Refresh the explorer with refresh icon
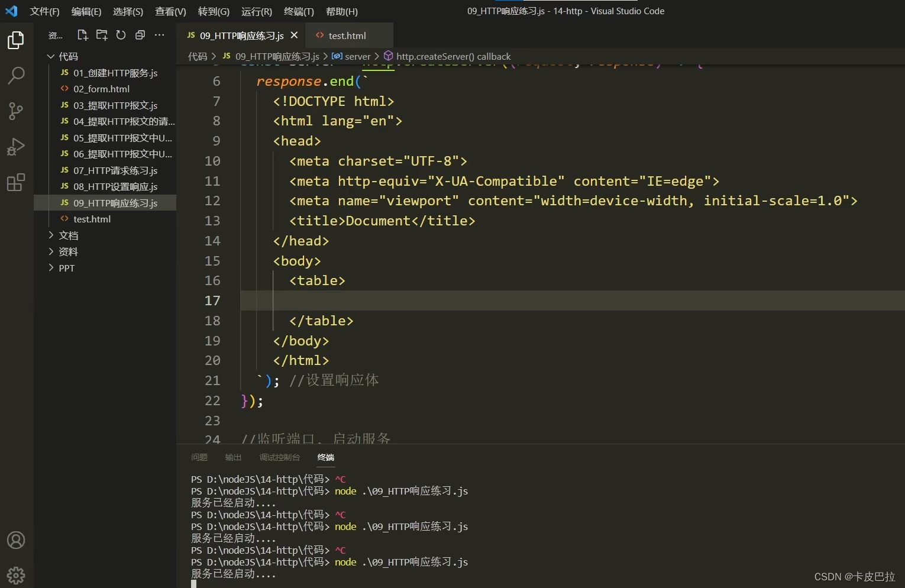This screenshot has width=905, height=588. tap(121, 35)
